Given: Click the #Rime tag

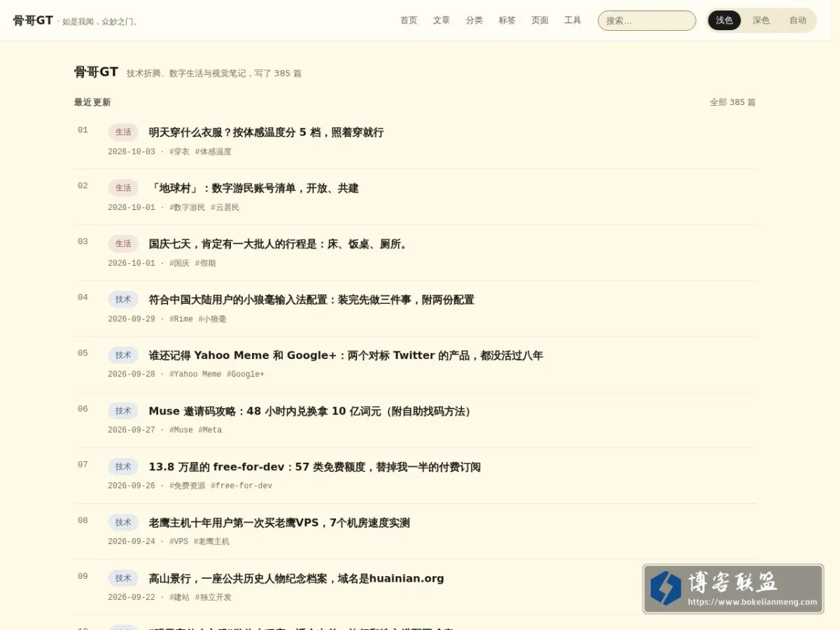Looking at the screenshot, I should pyautogui.click(x=181, y=319).
